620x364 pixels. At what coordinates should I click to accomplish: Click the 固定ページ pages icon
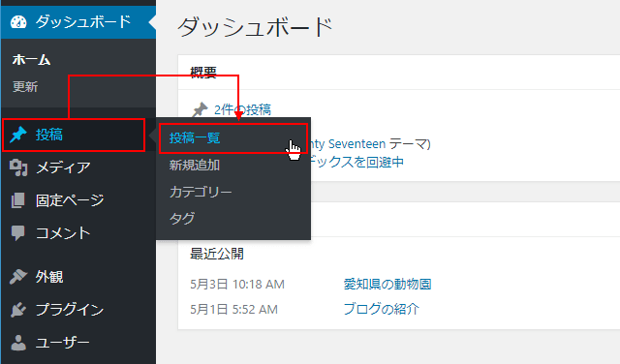point(18,200)
